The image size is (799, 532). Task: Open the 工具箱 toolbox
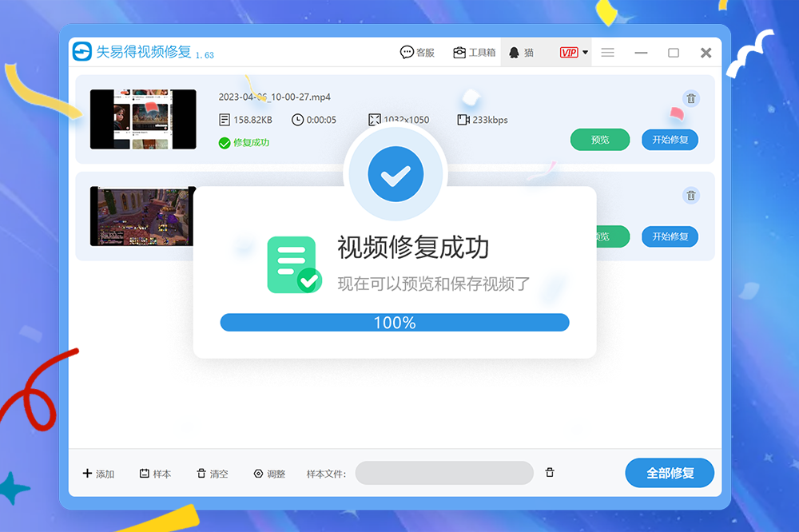474,53
